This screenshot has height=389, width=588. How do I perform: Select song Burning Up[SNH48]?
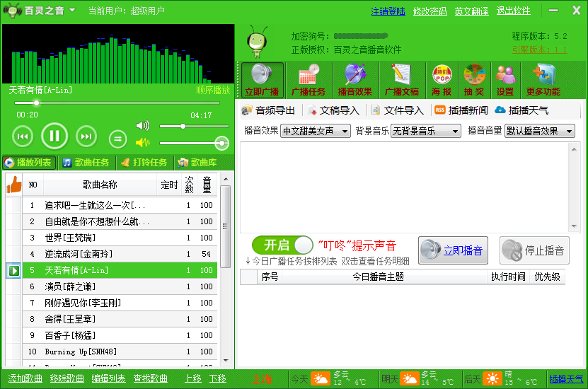pyautogui.click(x=120, y=352)
